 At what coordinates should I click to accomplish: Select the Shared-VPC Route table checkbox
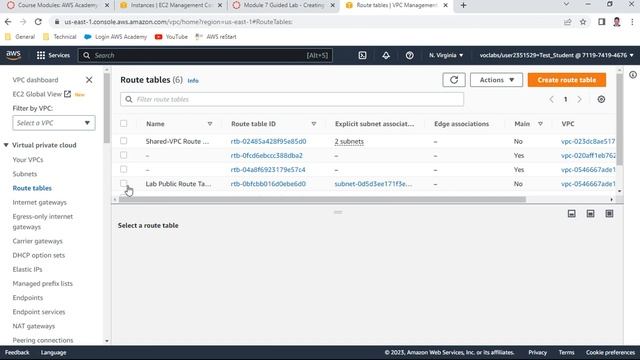coord(124,141)
